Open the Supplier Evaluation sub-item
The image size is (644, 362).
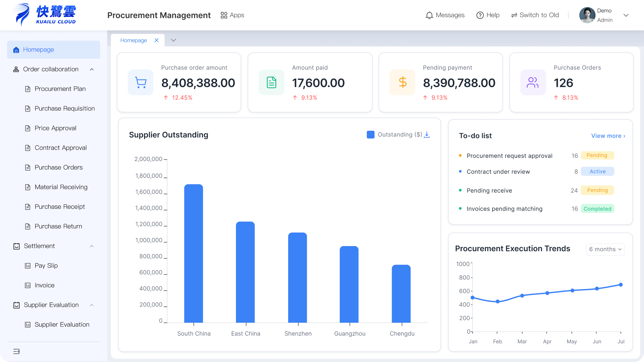(x=62, y=325)
